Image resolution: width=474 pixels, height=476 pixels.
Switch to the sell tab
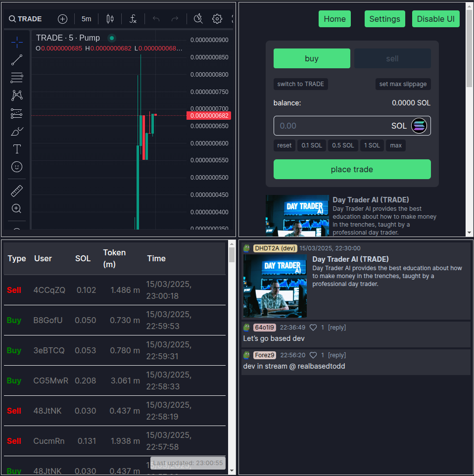(x=392, y=58)
